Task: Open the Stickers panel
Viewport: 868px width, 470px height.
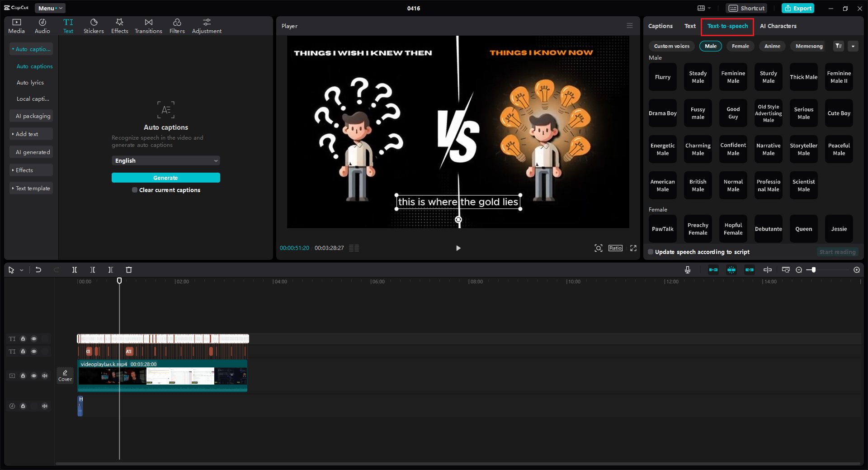Action: click(x=94, y=26)
